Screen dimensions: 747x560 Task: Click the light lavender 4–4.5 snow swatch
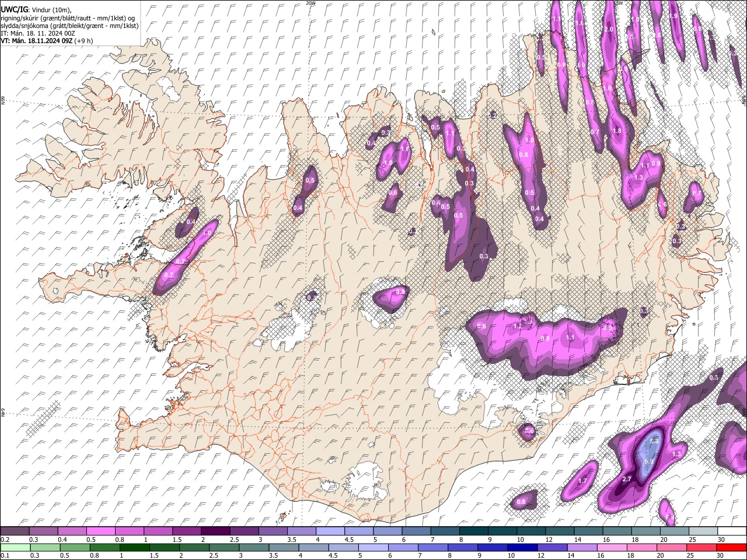click(331, 531)
